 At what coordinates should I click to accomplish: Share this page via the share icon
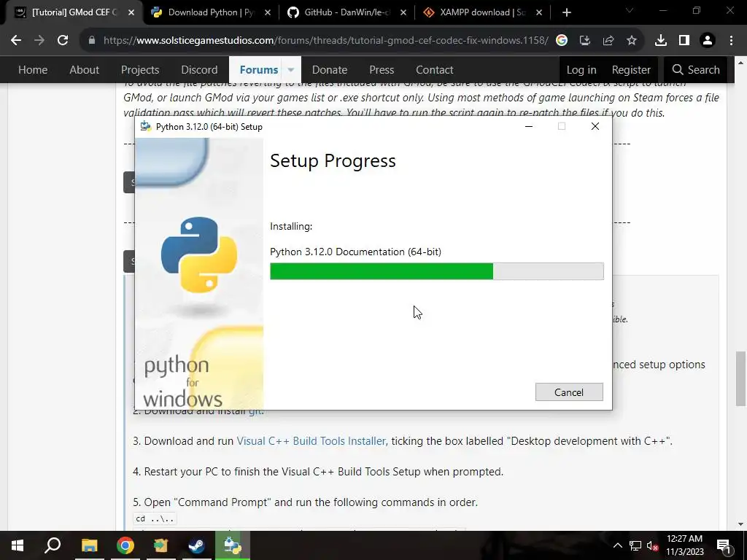pyautogui.click(x=608, y=41)
